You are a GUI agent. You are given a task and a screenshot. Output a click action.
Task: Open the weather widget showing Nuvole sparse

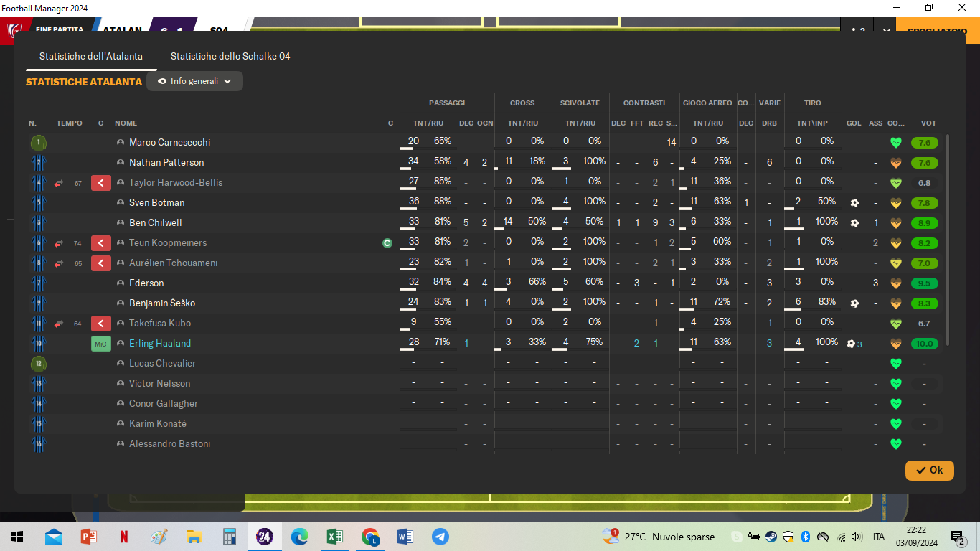point(659,537)
